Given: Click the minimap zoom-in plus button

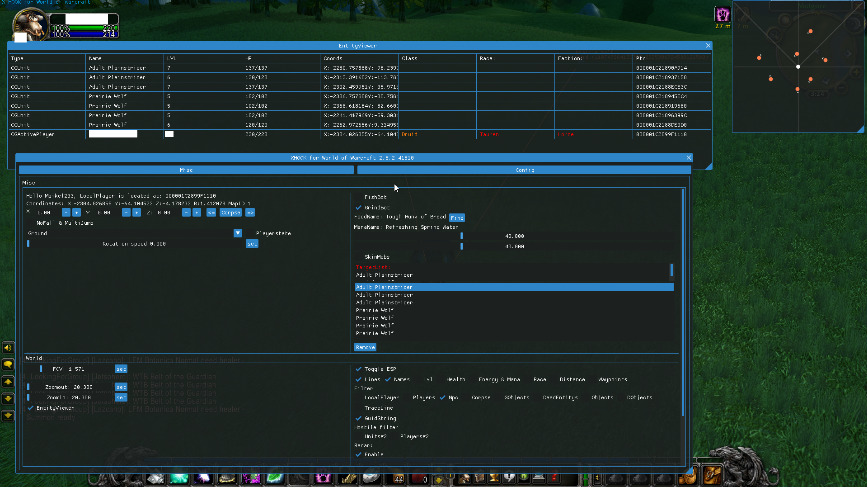Looking at the screenshot, I should tap(856, 72).
